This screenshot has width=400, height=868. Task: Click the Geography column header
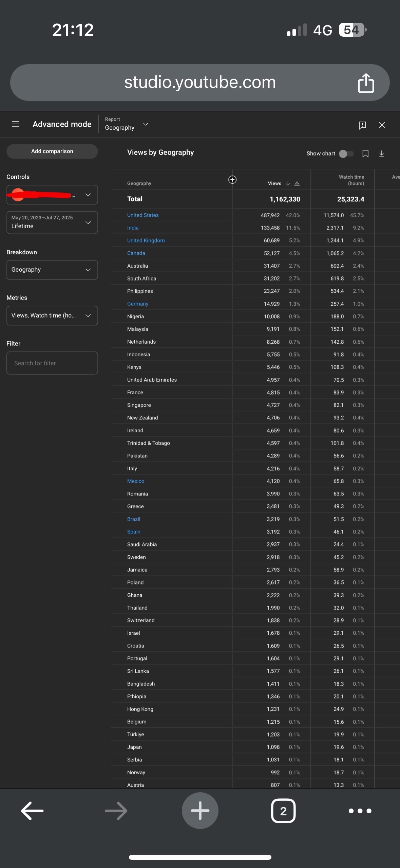(139, 183)
